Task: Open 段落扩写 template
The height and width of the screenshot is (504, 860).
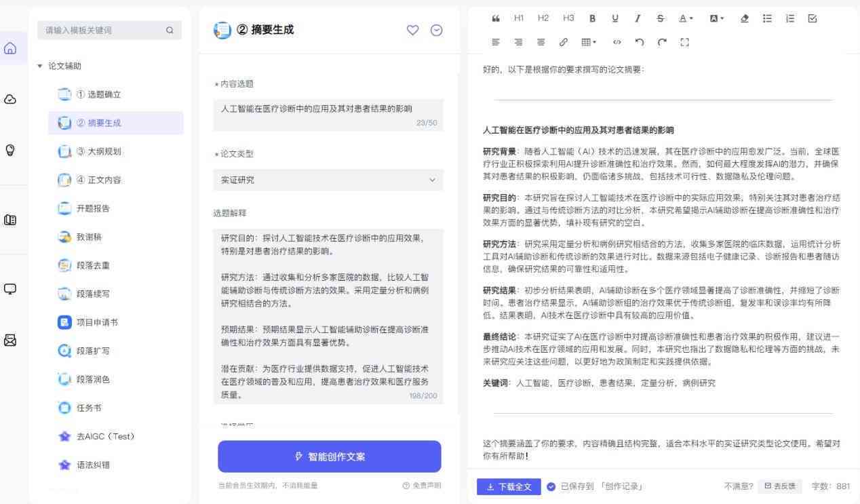Action: tap(116, 351)
